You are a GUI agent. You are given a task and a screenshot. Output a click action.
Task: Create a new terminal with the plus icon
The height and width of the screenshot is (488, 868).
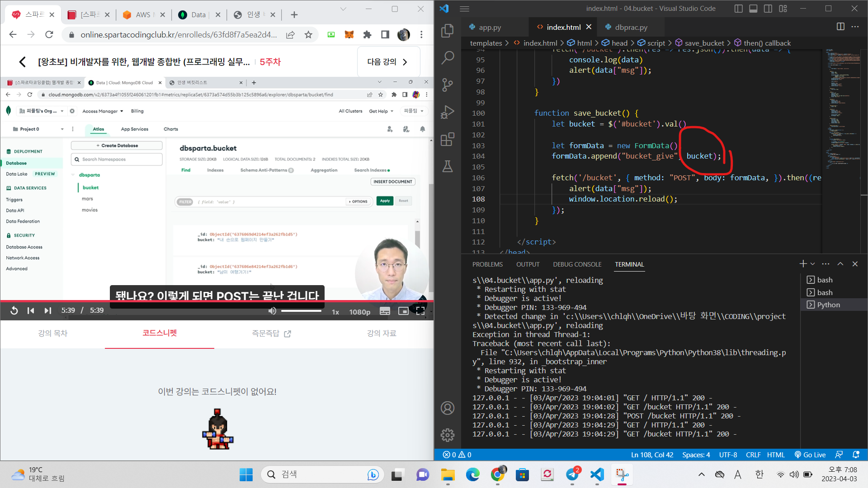pyautogui.click(x=803, y=263)
